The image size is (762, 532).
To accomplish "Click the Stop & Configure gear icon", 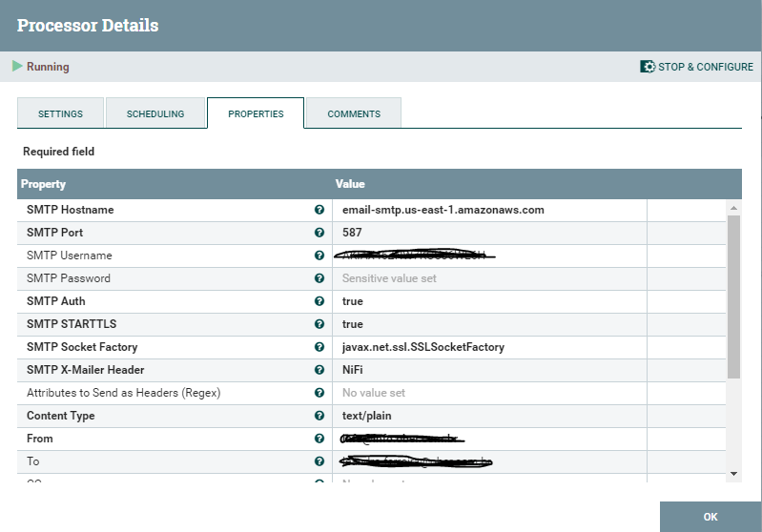I will [x=648, y=67].
